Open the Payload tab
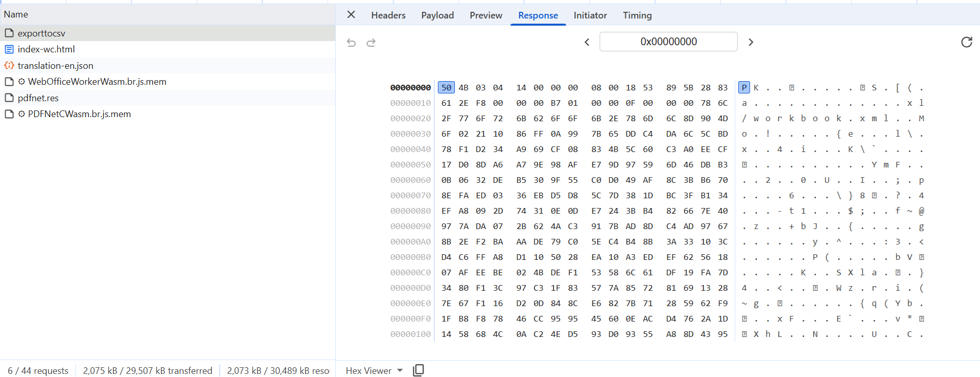This screenshot has height=377, width=980. click(x=437, y=15)
